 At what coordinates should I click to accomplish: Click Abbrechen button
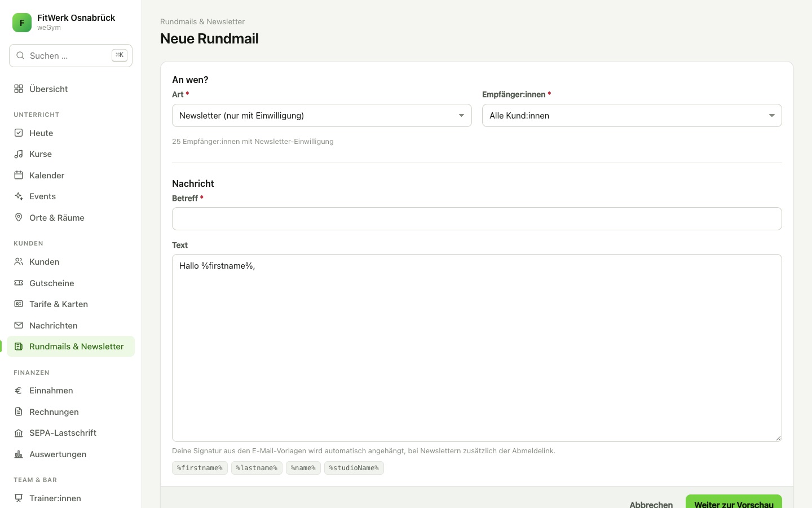651,504
